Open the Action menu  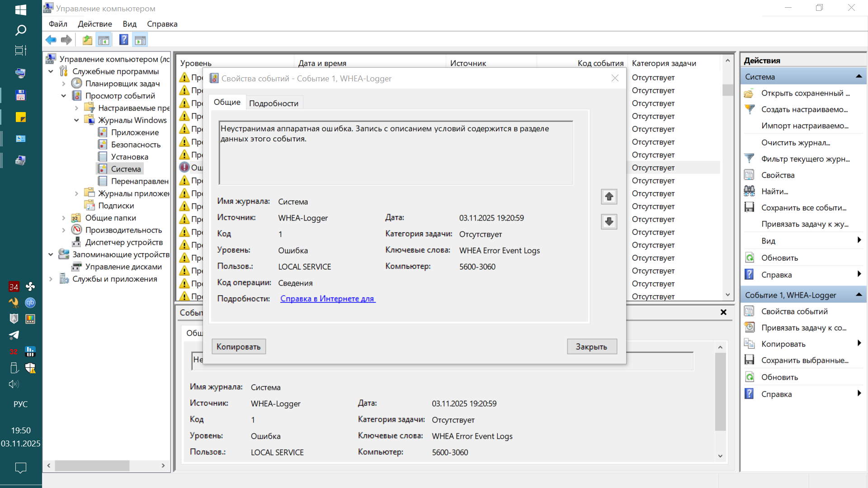coord(94,24)
